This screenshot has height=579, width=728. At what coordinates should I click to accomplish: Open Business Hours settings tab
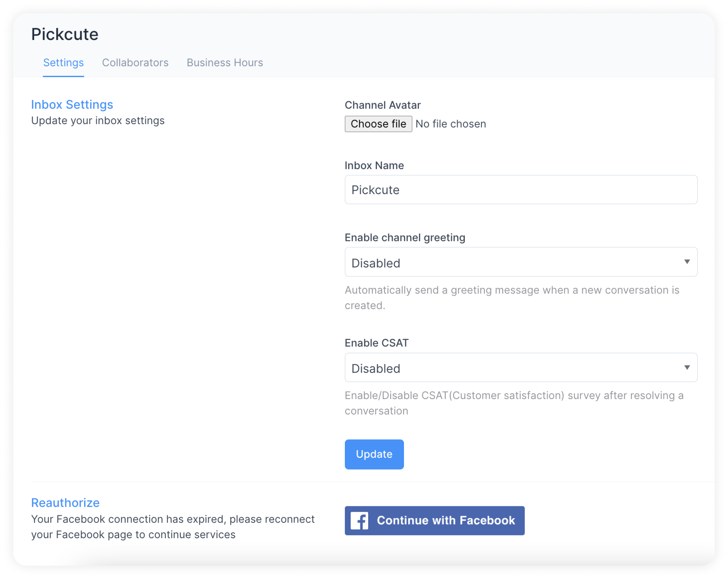point(225,62)
